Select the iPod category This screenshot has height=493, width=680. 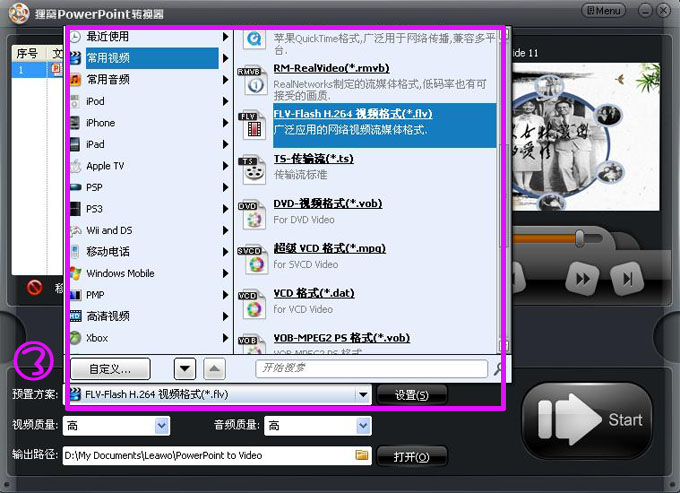pyautogui.click(x=95, y=101)
